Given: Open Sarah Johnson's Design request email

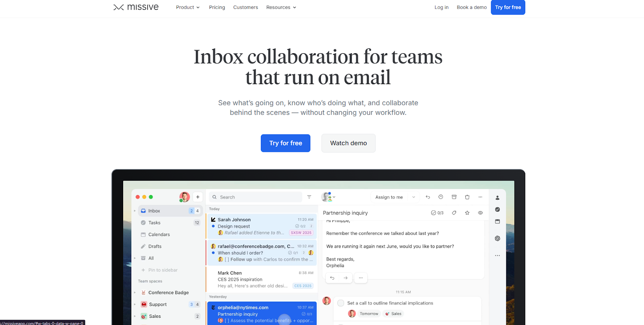Looking at the screenshot, I should tap(262, 226).
